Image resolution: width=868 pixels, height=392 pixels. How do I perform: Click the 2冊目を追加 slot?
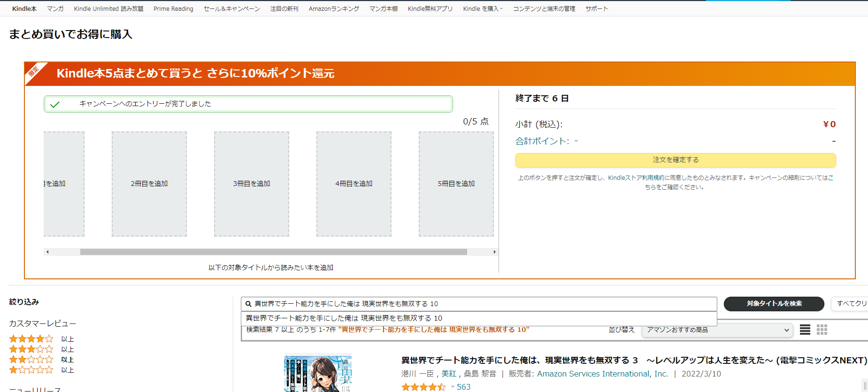149,184
